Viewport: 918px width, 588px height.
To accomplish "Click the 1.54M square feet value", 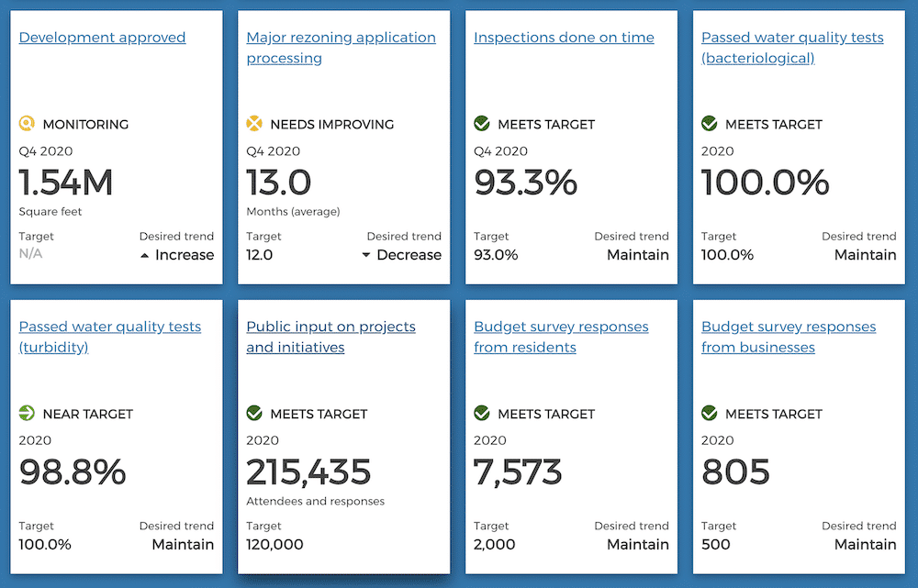I will (x=66, y=183).
